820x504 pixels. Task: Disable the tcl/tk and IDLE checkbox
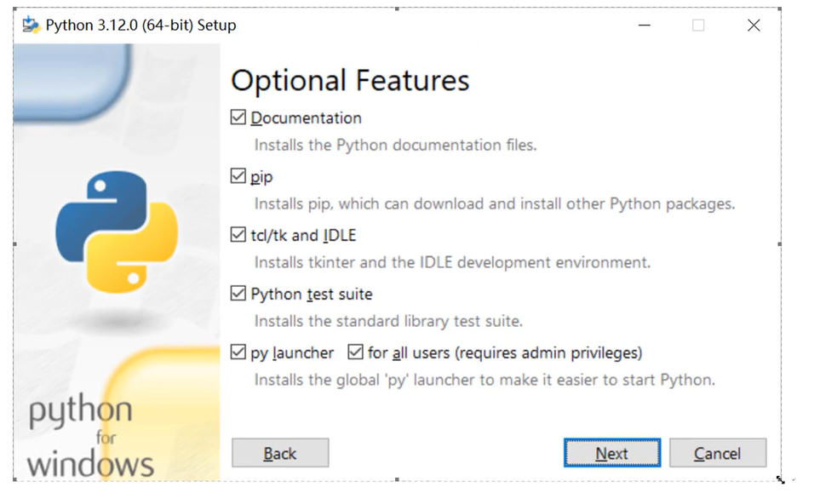pos(238,235)
